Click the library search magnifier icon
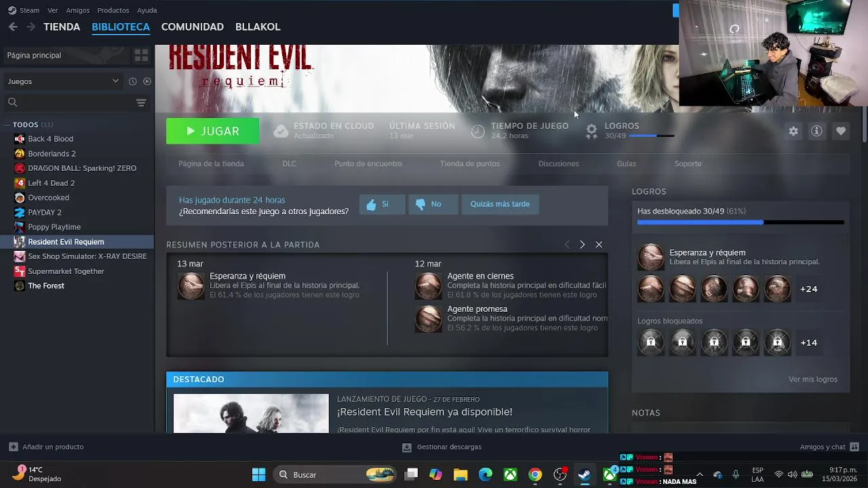The image size is (868, 488). tap(12, 102)
